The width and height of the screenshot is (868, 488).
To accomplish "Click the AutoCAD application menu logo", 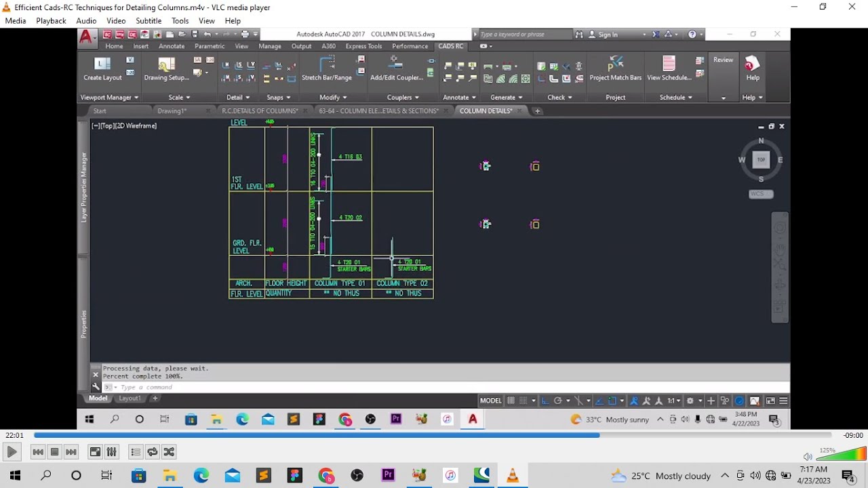I will [x=86, y=38].
